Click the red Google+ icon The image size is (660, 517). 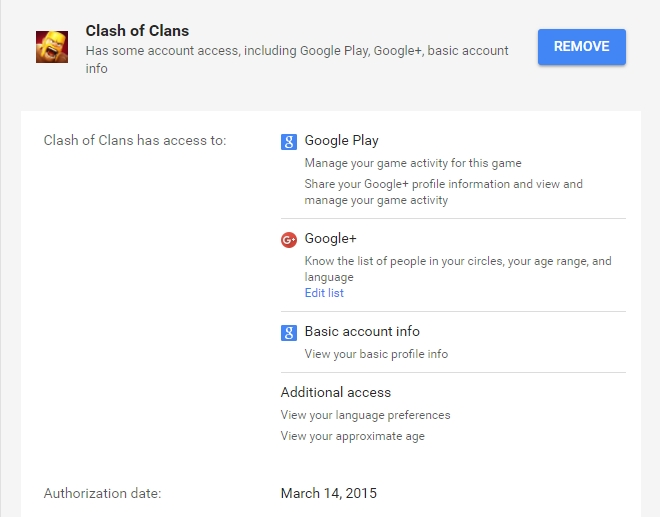[x=289, y=239]
